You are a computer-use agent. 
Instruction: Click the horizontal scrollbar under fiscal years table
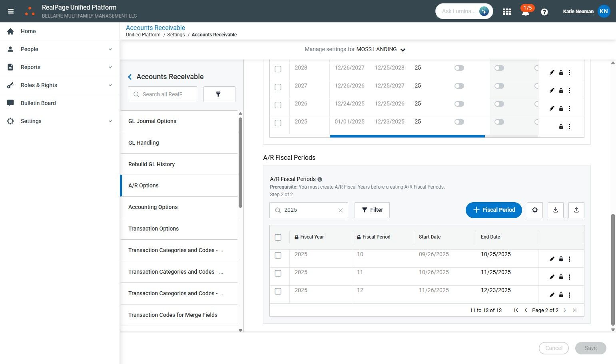click(407, 136)
